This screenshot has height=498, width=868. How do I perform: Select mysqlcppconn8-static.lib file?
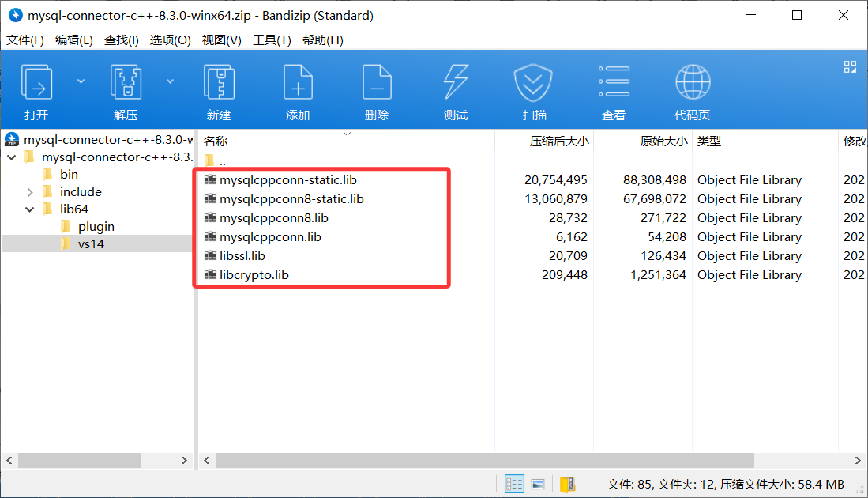pyautogui.click(x=291, y=199)
